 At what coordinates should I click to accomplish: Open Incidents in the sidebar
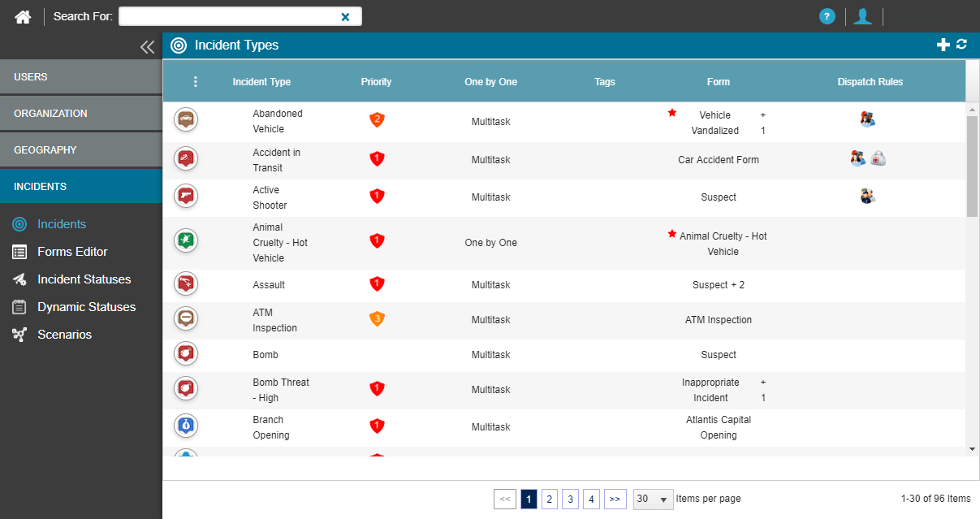[62, 224]
